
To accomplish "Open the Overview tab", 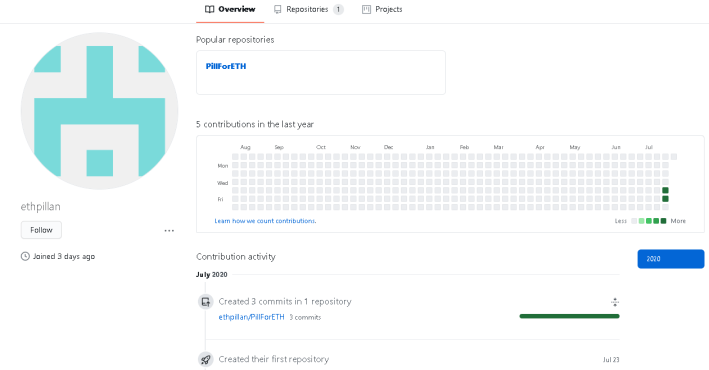I will [230, 9].
